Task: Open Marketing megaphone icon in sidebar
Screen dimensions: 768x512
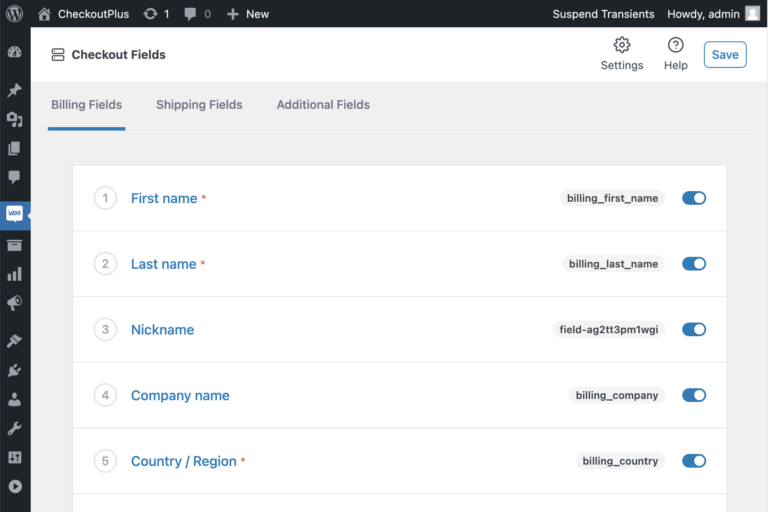Action: (x=15, y=303)
